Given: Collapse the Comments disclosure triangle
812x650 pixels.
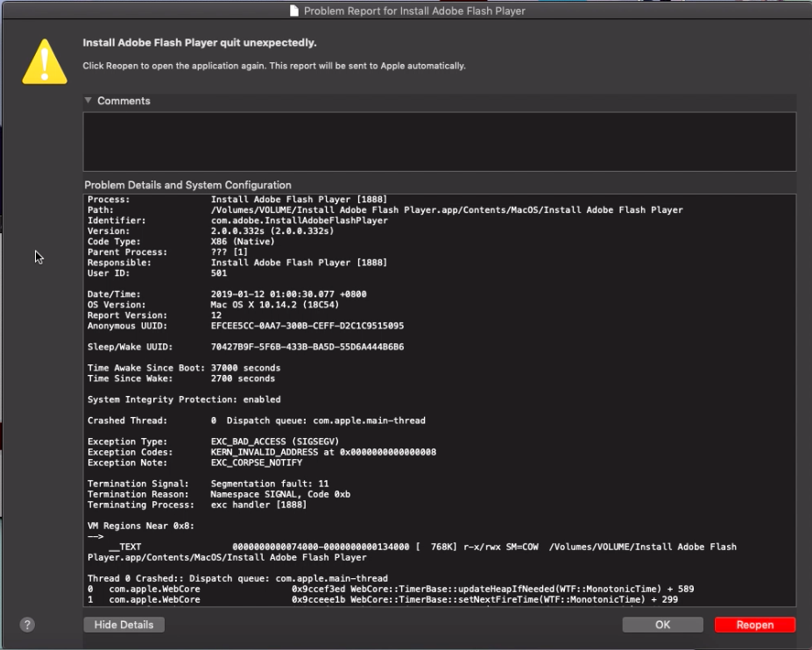Looking at the screenshot, I should tap(88, 101).
